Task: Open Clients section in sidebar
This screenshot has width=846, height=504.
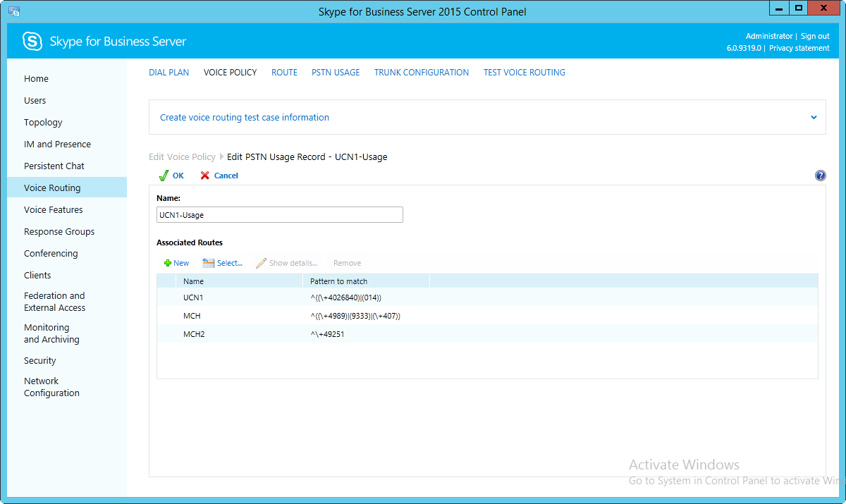Action: (x=37, y=276)
